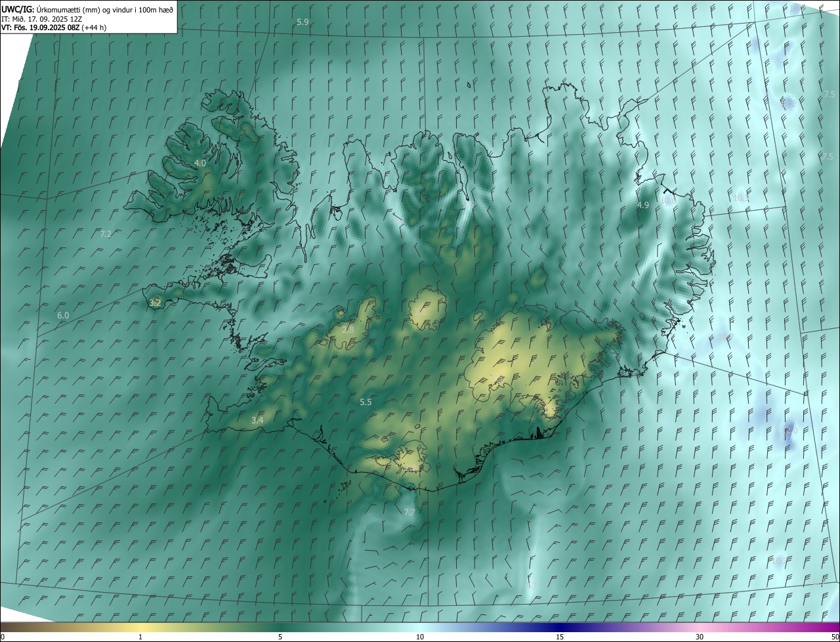Click the 5.5 value label in south-central Iceland

click(x=366, y=402)
